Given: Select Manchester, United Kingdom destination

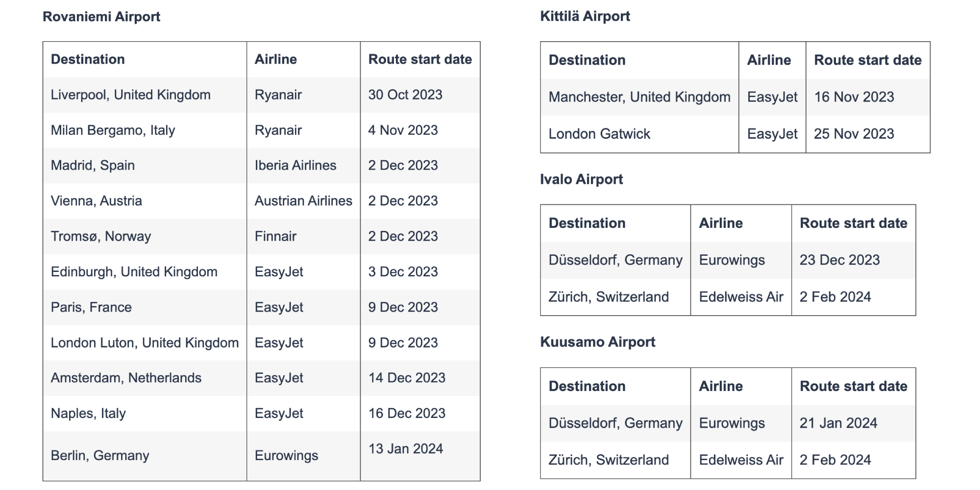Looking at the screenshot, I should pyautogui.click(x=639, y=97).
